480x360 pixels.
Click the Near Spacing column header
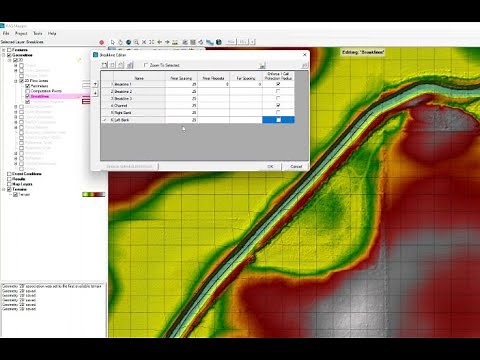tap(181, 77)
